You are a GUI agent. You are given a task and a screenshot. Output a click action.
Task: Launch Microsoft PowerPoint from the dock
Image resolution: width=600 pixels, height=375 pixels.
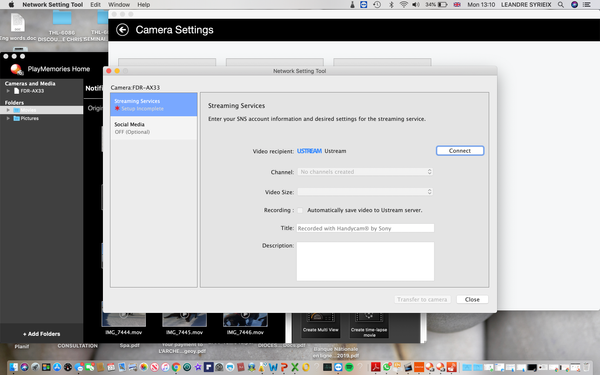click(284, 367)
